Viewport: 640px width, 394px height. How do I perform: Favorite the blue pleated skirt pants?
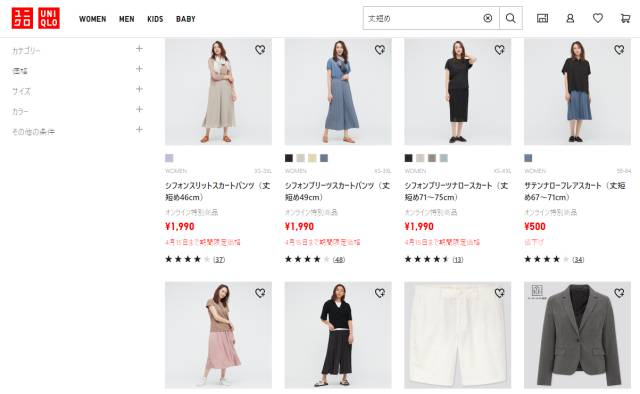click(x=380, y=49)
